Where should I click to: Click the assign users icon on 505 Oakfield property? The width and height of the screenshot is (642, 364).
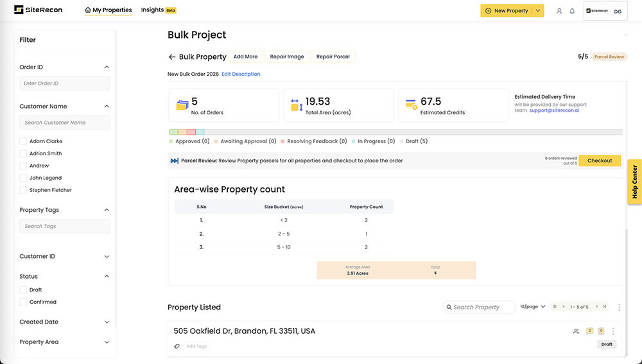pyautogui.click(x=576, y=331)
